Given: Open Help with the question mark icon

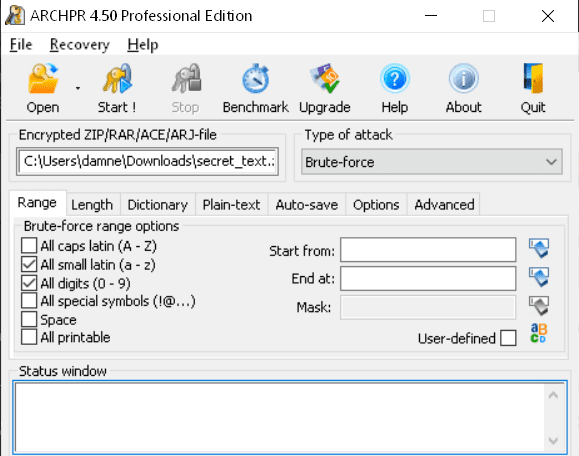Looking at the screenshot, I should click(x=395, y=78).
